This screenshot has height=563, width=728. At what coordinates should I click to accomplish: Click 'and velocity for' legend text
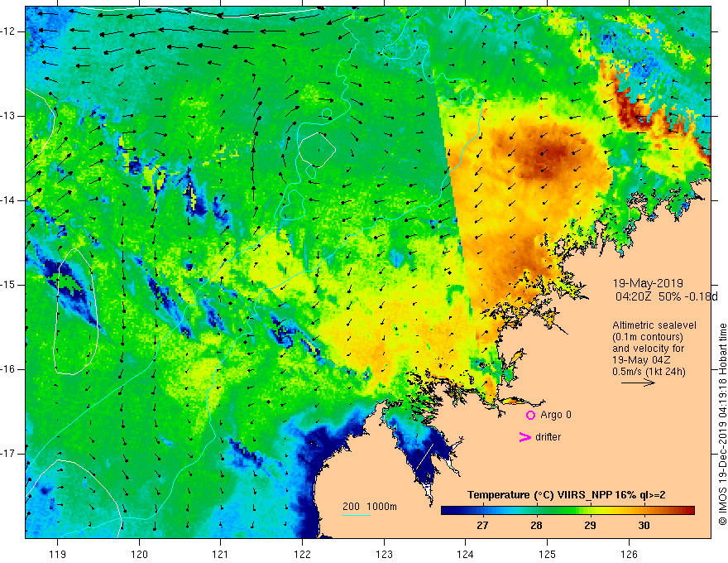[648, 349]
